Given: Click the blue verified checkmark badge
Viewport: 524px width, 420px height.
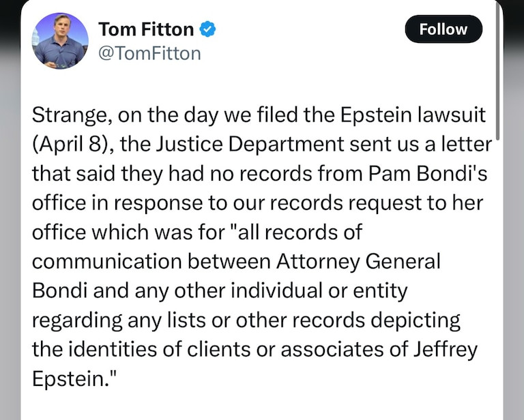Looking at the screenshot, I should click(207, 29).
